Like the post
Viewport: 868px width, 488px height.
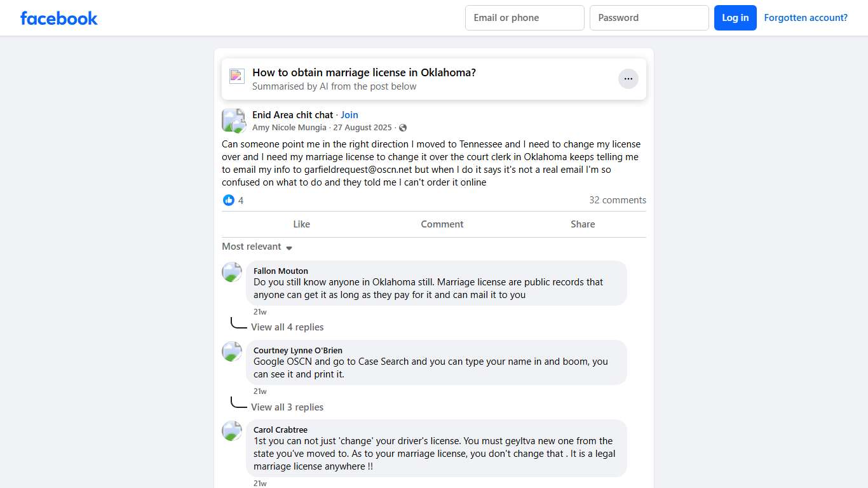[x=301, y=224]
